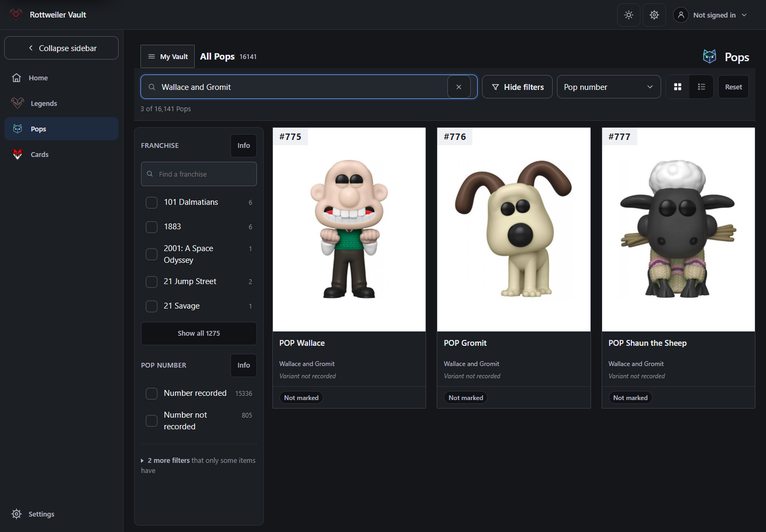Viewport: 766px width, 532px height.
Task: Expand the Not signed in account menu
Action: tap(711, 15)
